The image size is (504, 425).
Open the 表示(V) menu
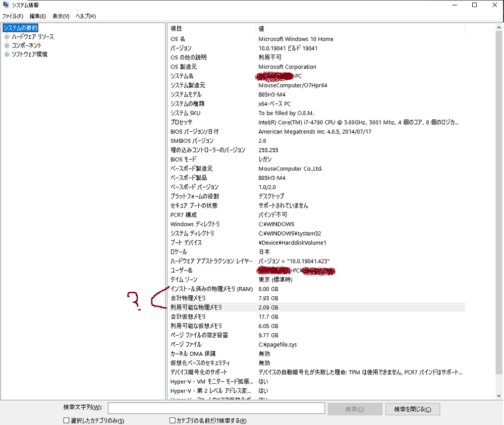click(61, 16)
